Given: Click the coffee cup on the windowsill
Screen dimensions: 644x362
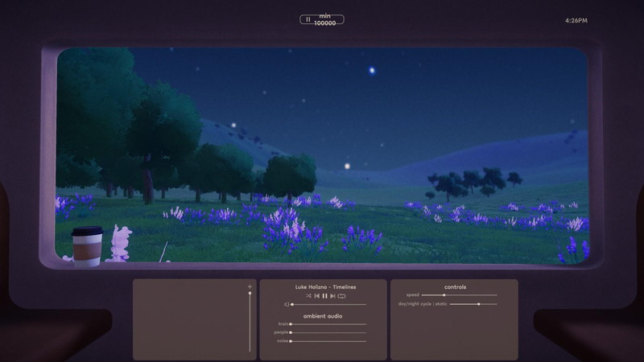Looking at the screenshot, I should point(86,245).
